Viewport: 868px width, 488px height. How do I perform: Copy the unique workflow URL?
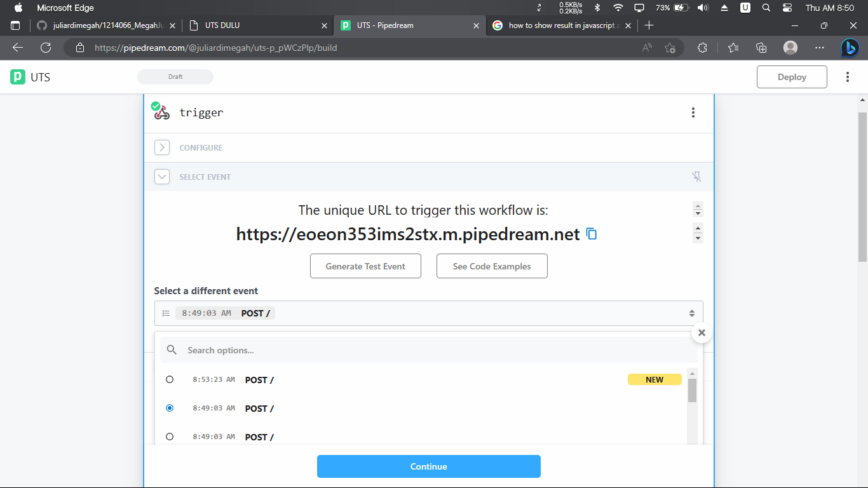click(x=592, y=234)
